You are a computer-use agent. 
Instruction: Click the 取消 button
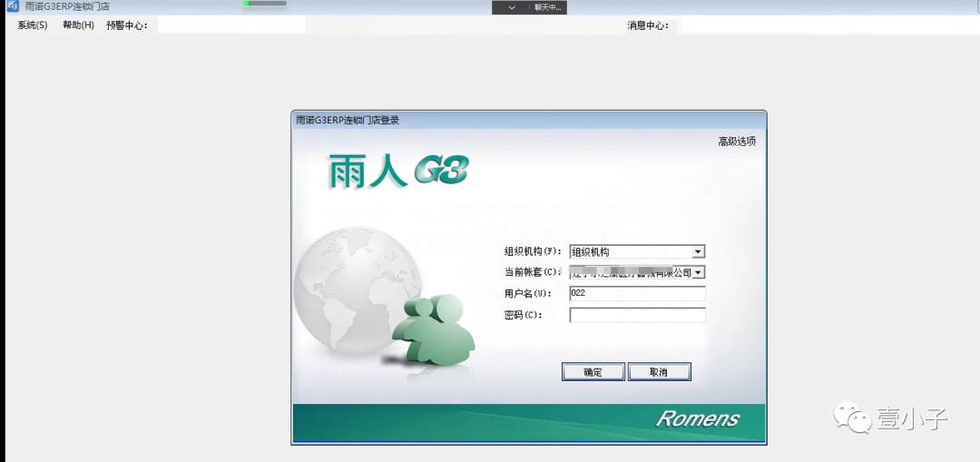point(660,372)
